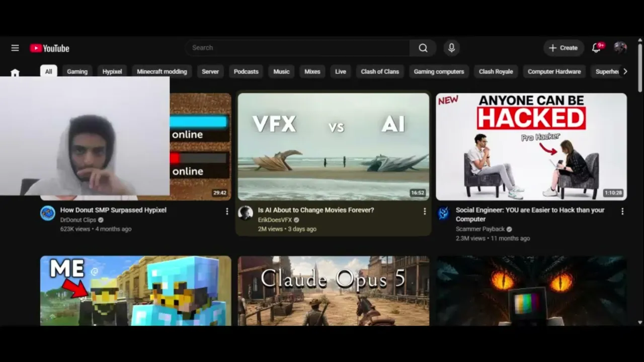Click the Create button
The width and height of the screenshot is (644, 362).
[563, 48]
